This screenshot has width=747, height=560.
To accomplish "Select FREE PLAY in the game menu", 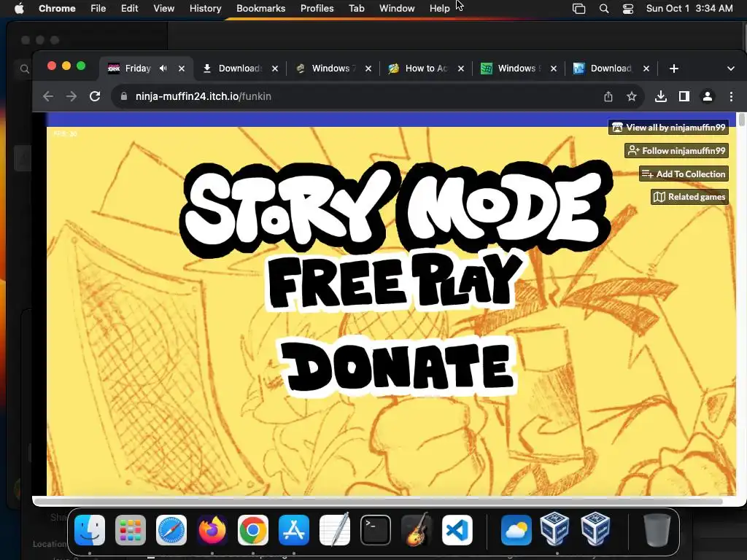I will point(395,281).
